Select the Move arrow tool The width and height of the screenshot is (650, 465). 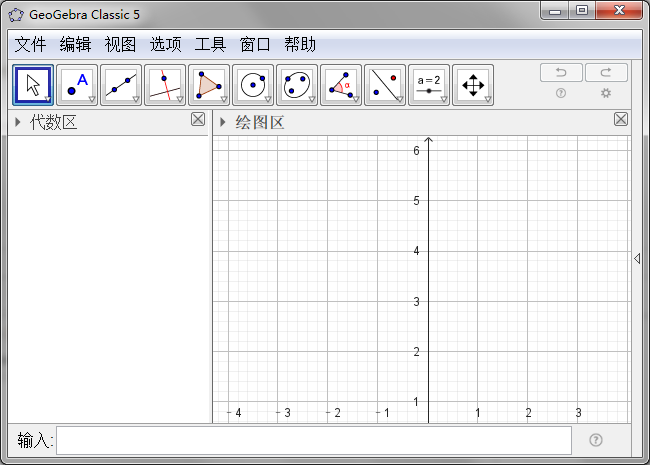tap(33, 85)
